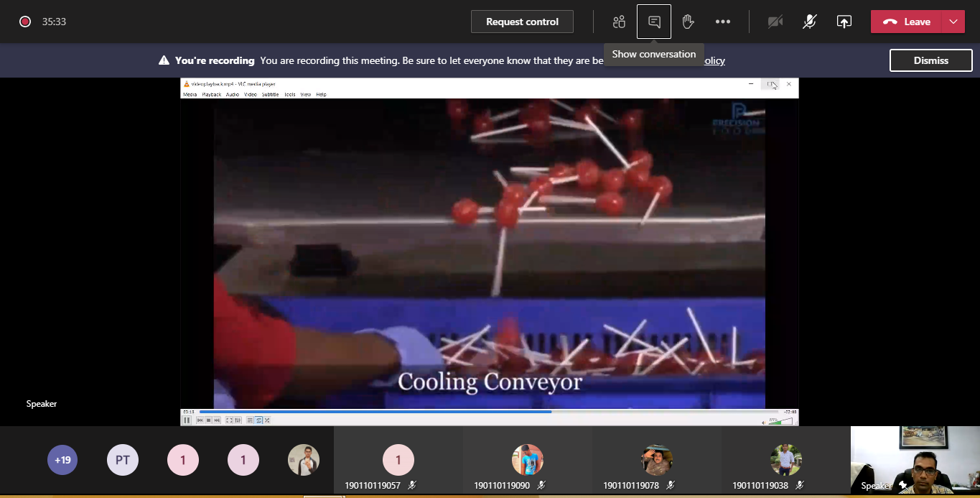Open the privacy policy link
The height and width of the screenshot is (498, 980).
tap(713, 61)
